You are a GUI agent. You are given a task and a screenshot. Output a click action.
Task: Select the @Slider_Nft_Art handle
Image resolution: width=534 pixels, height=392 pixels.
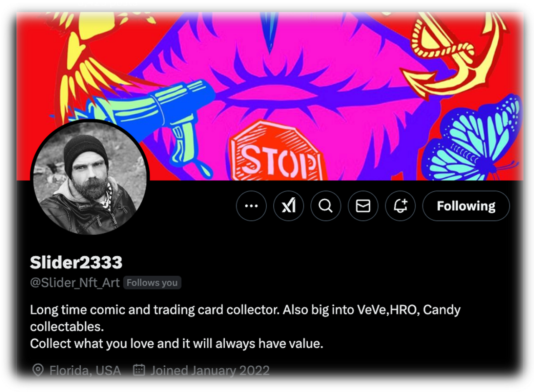point(75,283)
